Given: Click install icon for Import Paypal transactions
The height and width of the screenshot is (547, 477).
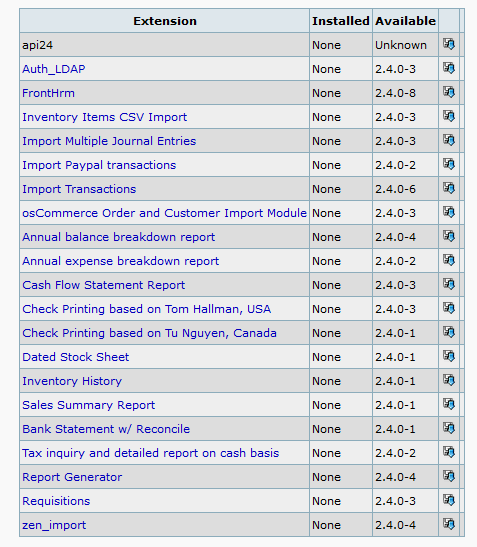Looking at the screenshot, I should coord(449,164).
